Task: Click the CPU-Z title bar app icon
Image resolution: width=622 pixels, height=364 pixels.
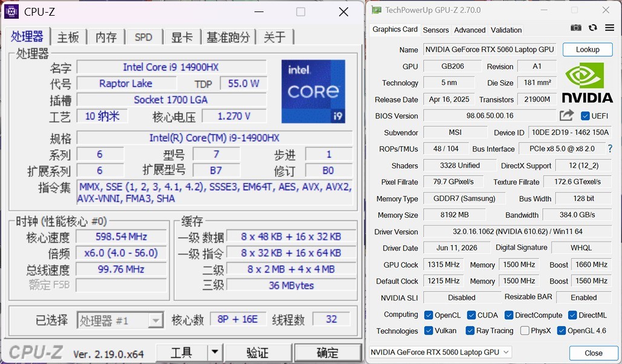Action: pyautogui.click(x=11, y=11)
